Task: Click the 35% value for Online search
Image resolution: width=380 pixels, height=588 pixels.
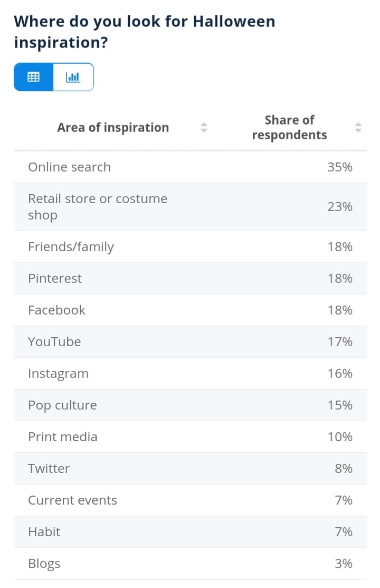Action: (340, 167)
